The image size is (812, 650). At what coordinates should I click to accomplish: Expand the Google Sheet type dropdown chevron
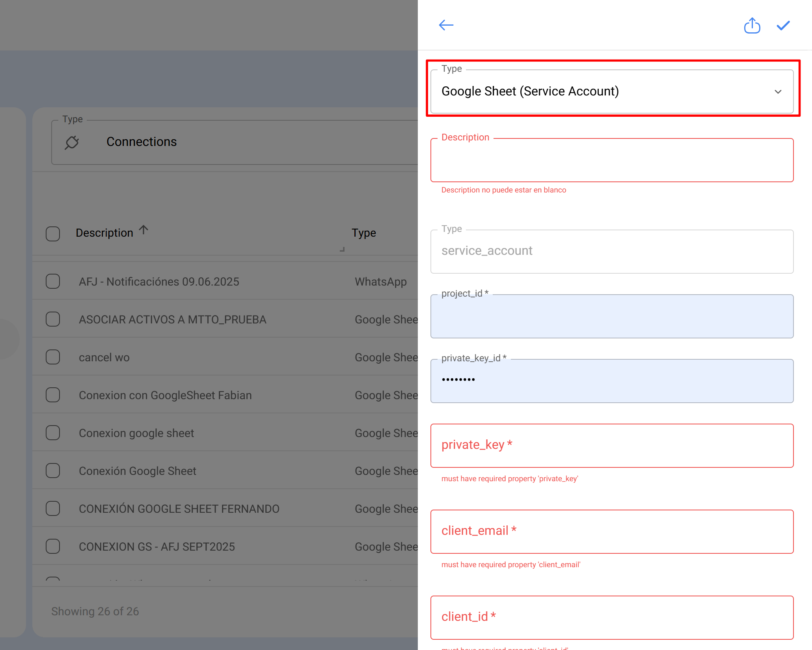tap(778, 92)
